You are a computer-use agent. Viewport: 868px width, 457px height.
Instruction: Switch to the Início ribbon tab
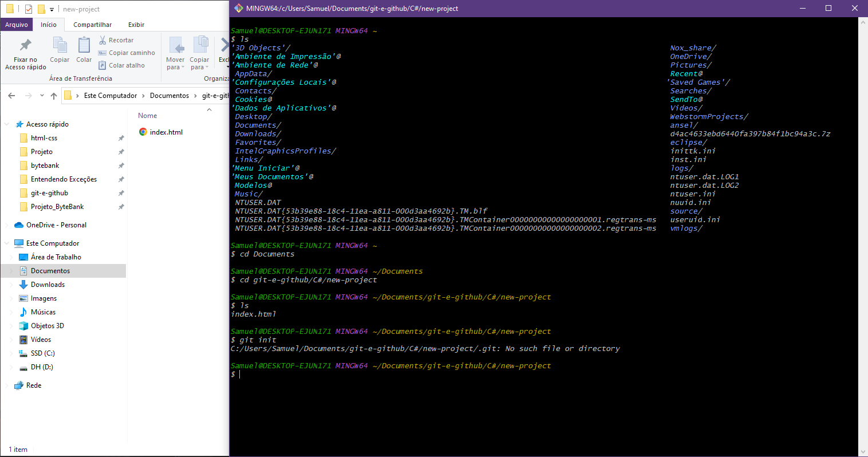click(49, 25)
